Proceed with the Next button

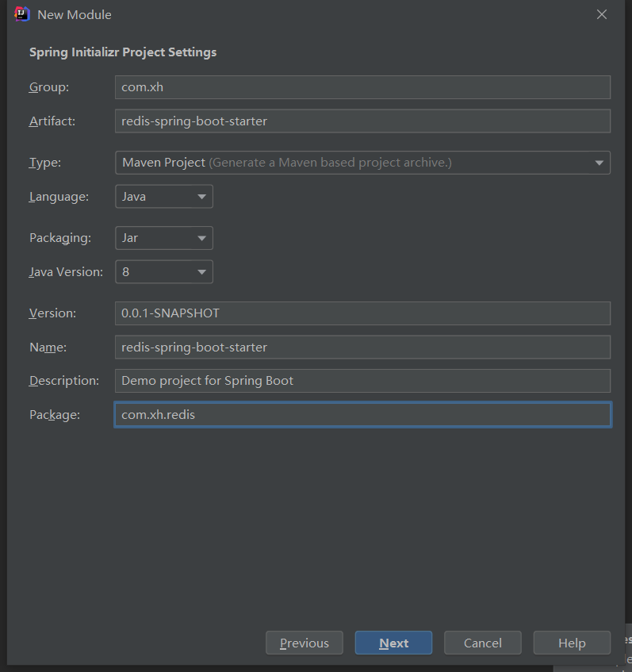393,643
